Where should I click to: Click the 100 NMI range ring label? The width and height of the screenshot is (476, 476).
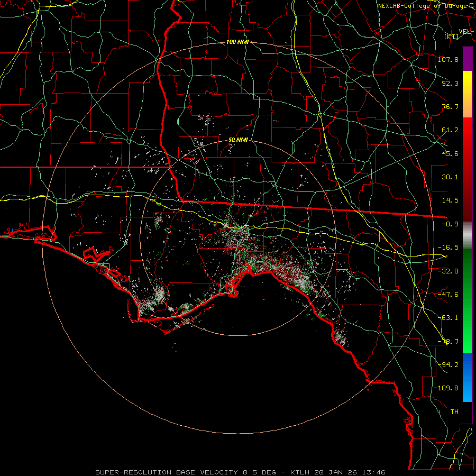237,42
